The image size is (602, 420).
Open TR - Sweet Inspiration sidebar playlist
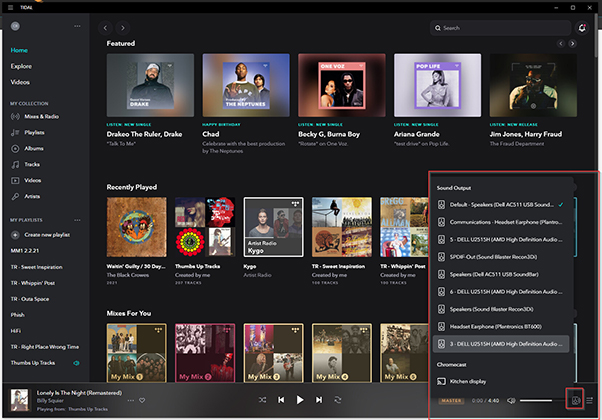coord(36,267)
